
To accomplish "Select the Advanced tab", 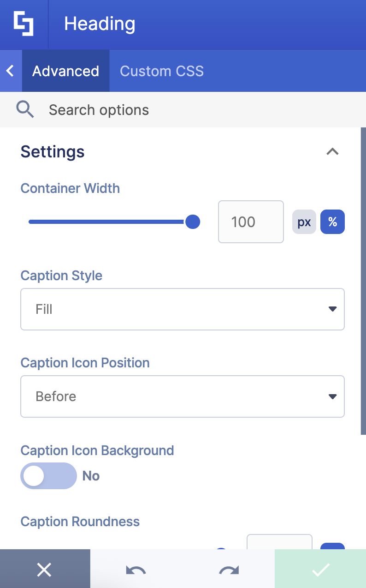I will tap(65, 71).
